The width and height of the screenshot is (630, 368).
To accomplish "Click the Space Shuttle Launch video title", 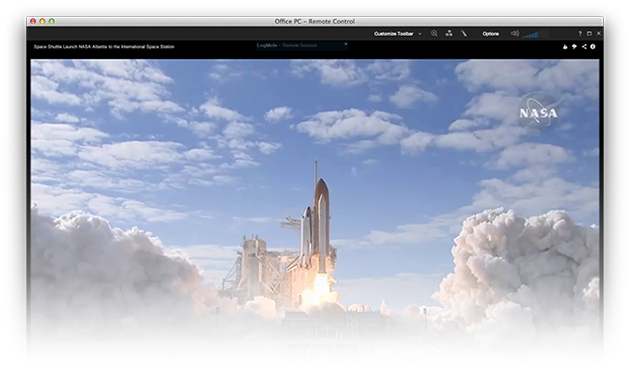I will [x=104, y=47].
